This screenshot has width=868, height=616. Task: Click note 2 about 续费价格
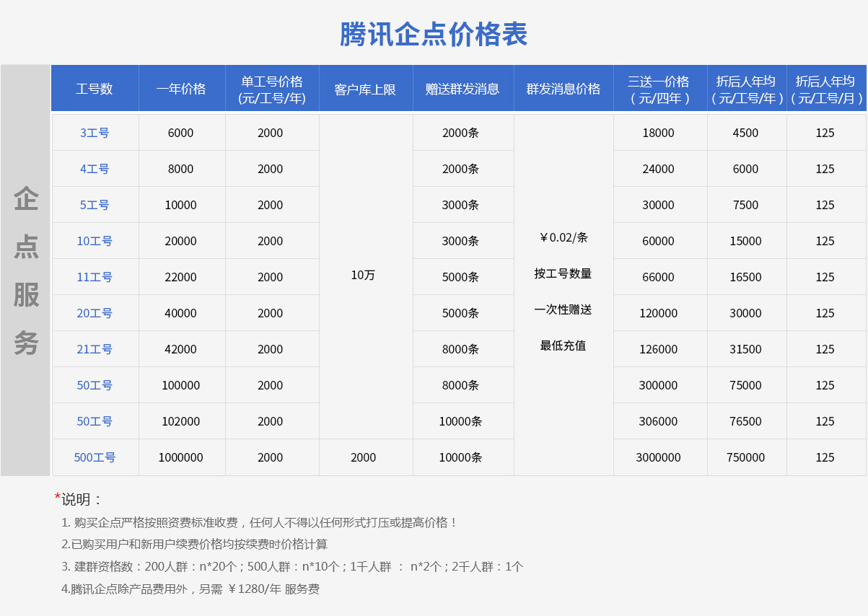click(x=194, y=545)
